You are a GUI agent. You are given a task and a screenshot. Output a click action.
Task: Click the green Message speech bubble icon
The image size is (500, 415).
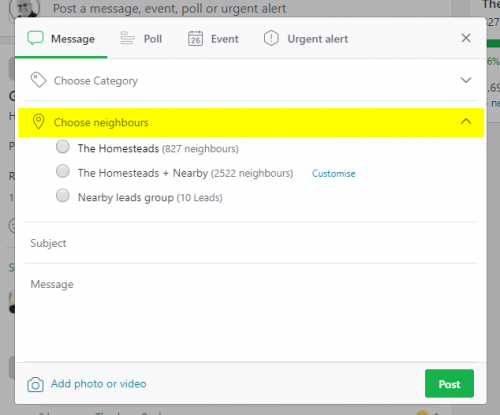click(x=35, y=38)
